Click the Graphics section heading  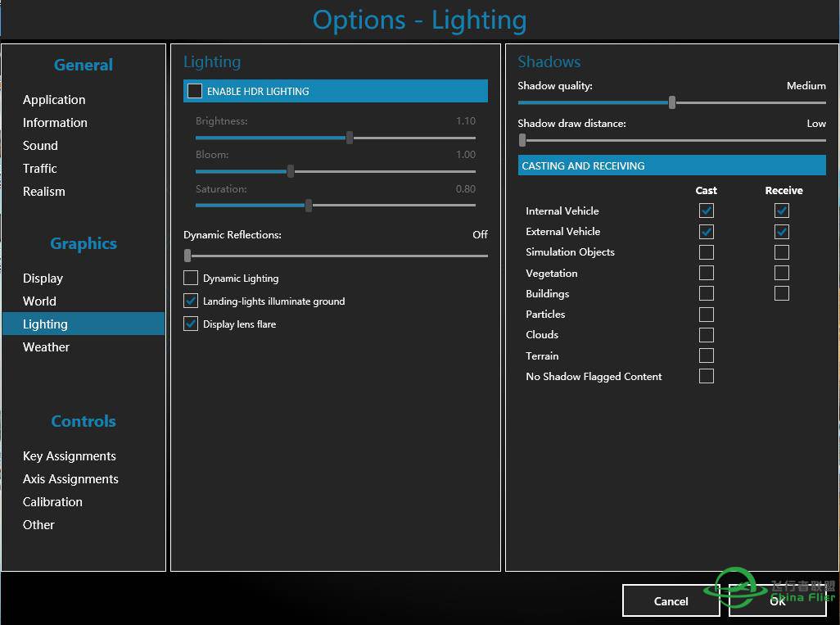[83, 243]
